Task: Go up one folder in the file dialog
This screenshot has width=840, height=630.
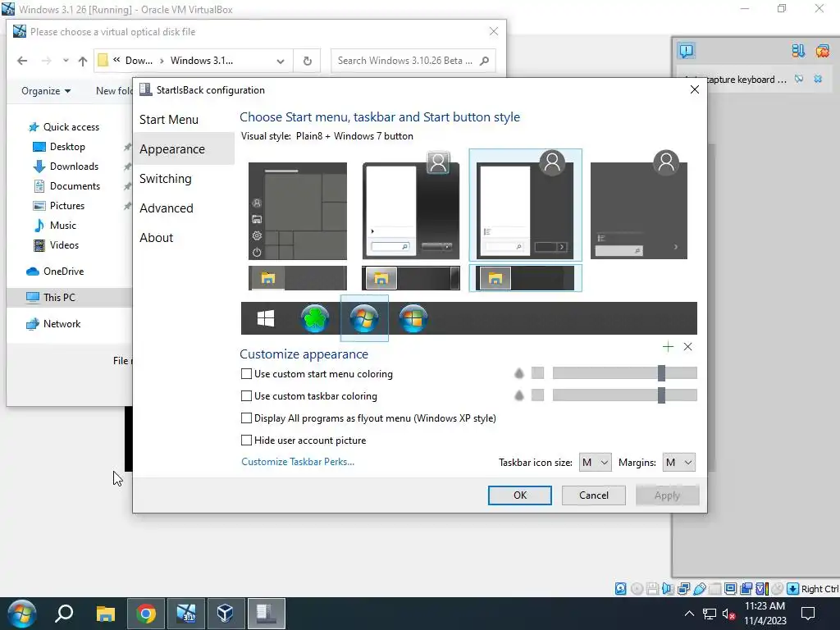Action: [83, 61]
